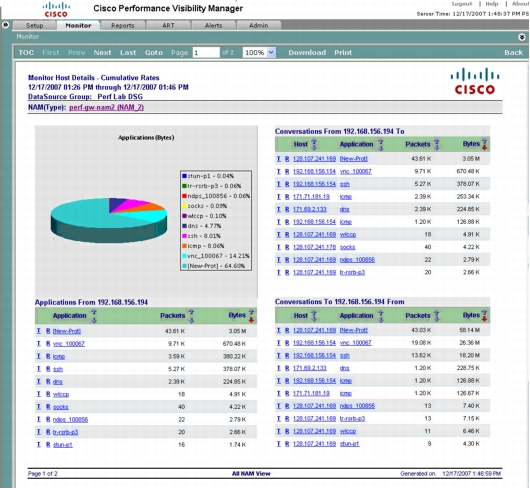
Task: Click 58.14 M bytes value in Conversations To
Action: (469, 330)
